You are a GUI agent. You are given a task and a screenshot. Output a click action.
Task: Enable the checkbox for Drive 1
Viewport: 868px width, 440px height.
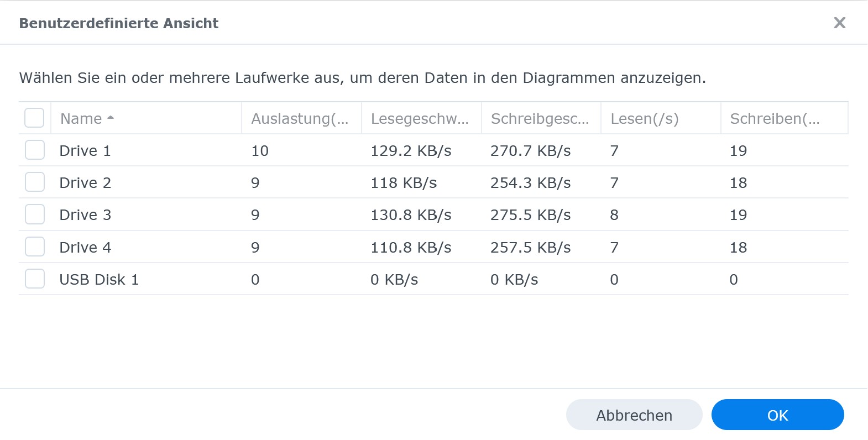[x=34, y=149]
